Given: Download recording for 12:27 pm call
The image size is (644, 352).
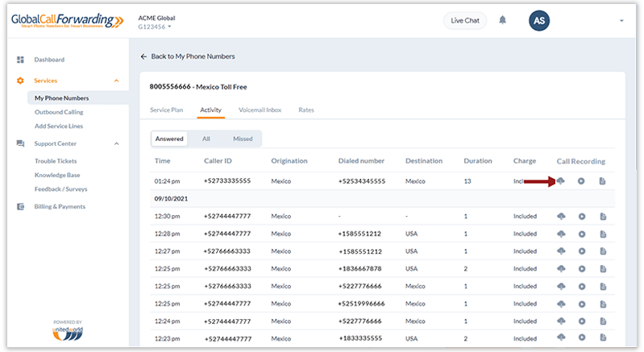Looking at the screenshot, I should coord(561,251).
